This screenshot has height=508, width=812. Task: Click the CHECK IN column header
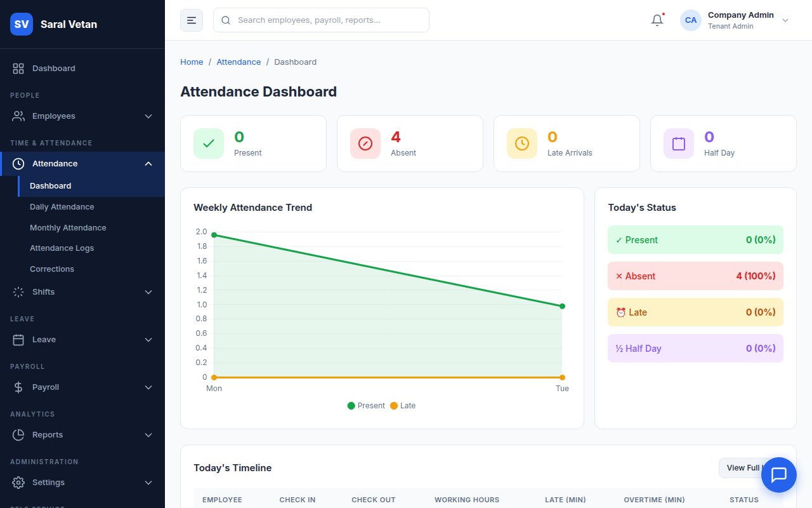coord(298,500)
